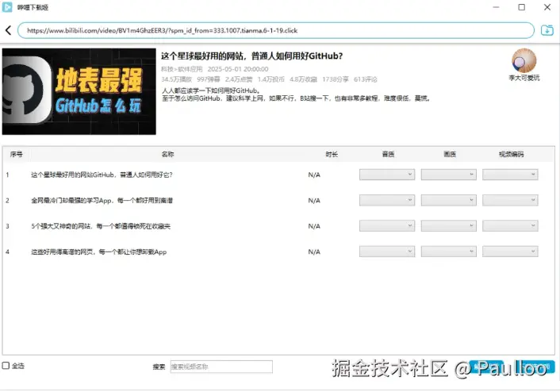Image resolution: width=560 pixels, height=392 pixels.
Task: Open 画质 combo box in row 4
Action: pyautogui.click(x=449, y=252)
